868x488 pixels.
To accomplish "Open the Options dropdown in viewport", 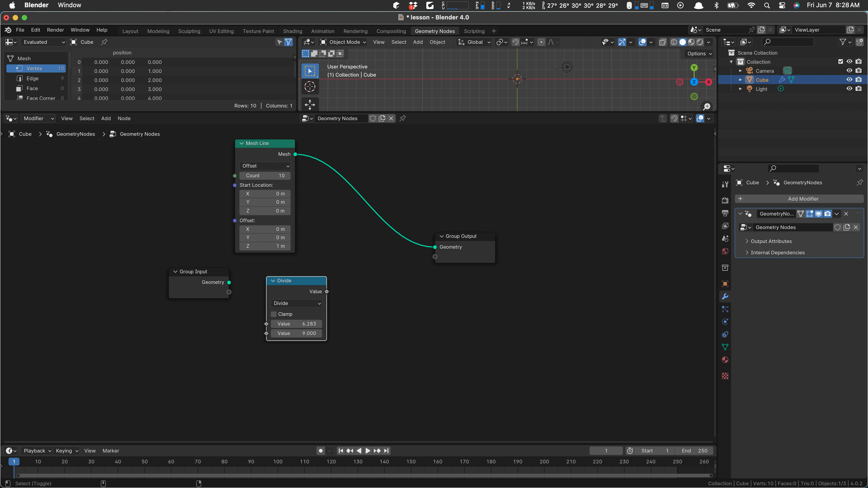I will coord(699,54).
